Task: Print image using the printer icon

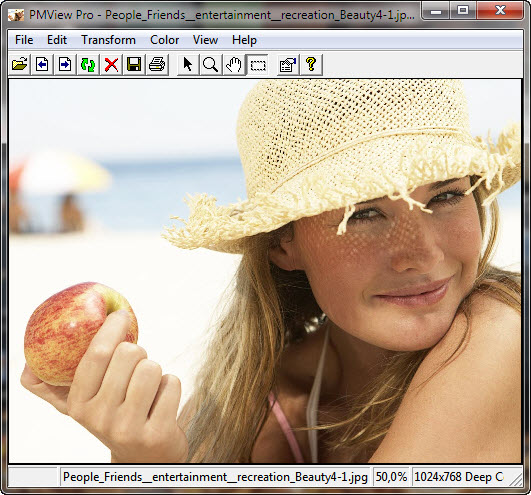Action: 157,64
